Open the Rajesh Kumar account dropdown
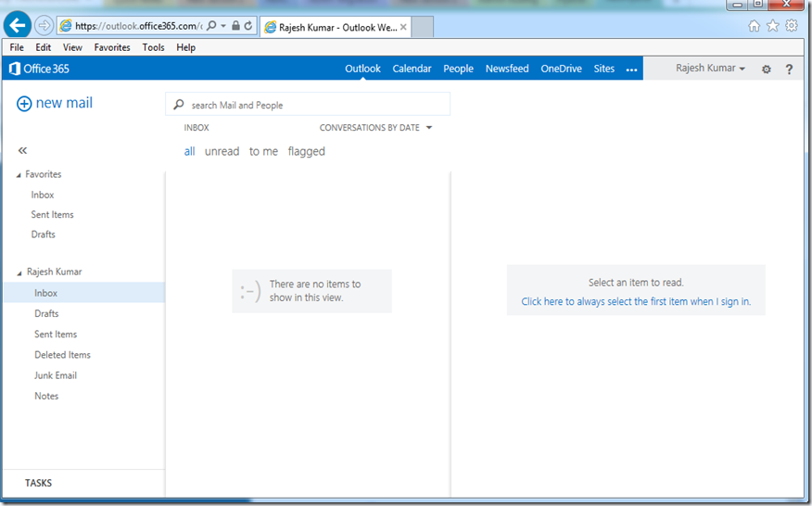This screenshot has height=506, width=812. (710, 69)
